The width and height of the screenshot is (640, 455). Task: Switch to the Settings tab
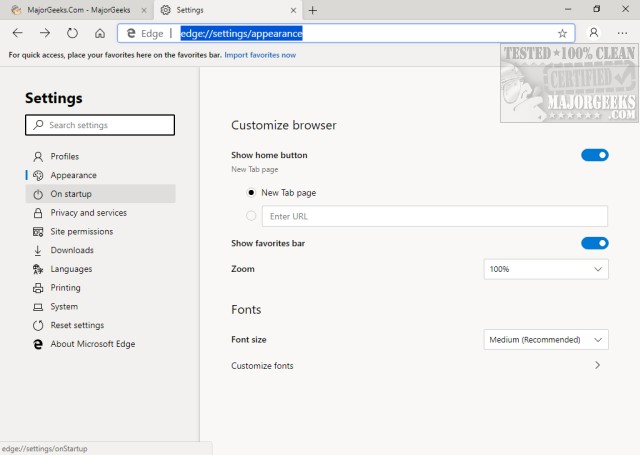pyautogui.click(x=229, y=10)
